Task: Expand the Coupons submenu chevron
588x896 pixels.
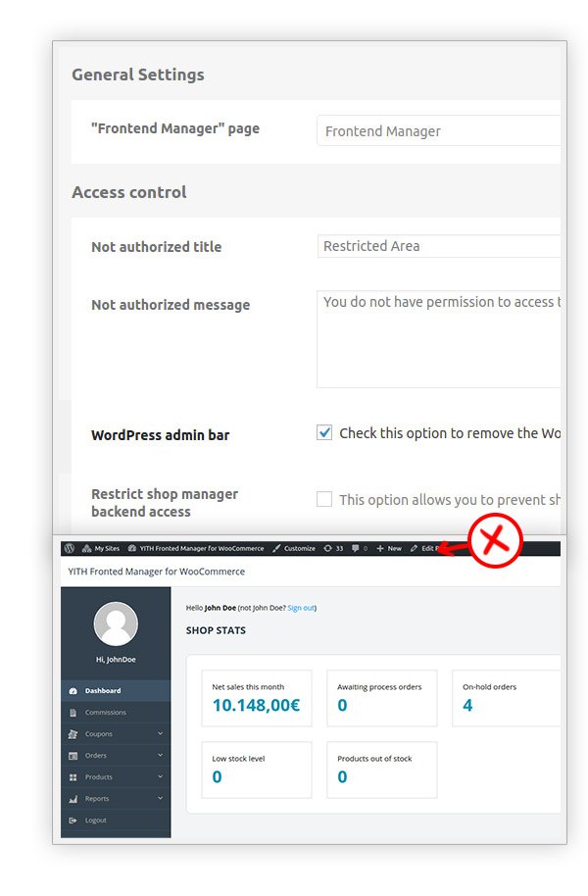Action: coord(160,733)
